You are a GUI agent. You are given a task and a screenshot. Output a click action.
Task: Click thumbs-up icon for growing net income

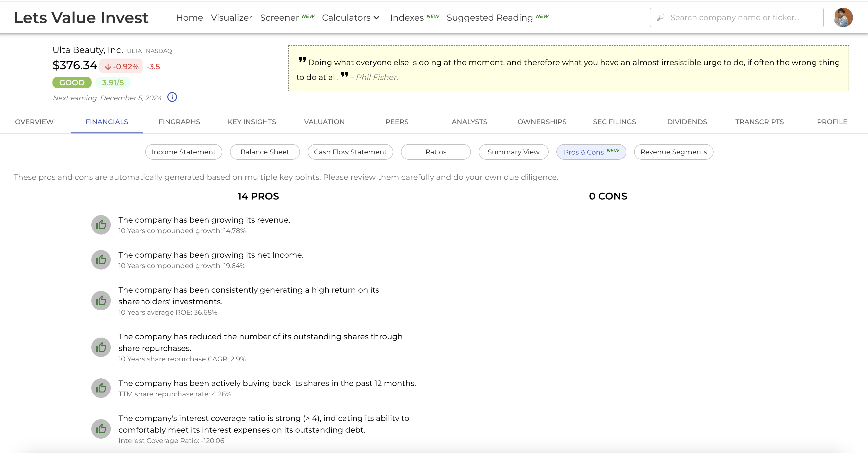click(x=101, y=260)
